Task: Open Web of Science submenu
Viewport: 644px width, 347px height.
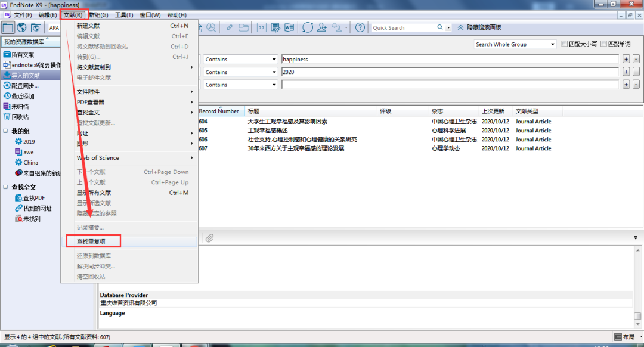Action: point(129,157)
